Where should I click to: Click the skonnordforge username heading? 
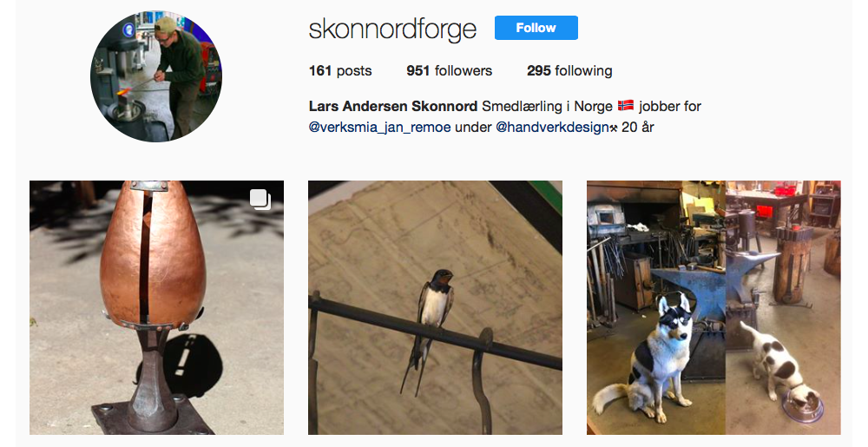point(392,29)
